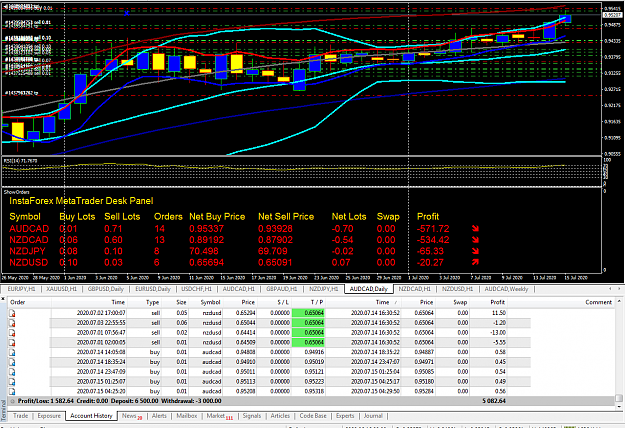
Task: Select the Account History tab
Action: point(91,416)
